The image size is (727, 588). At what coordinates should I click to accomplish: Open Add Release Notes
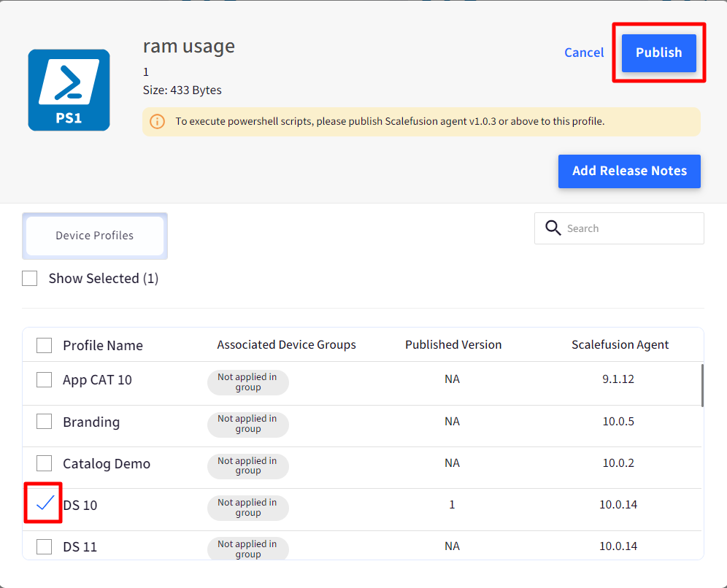[x=629, y=171]
